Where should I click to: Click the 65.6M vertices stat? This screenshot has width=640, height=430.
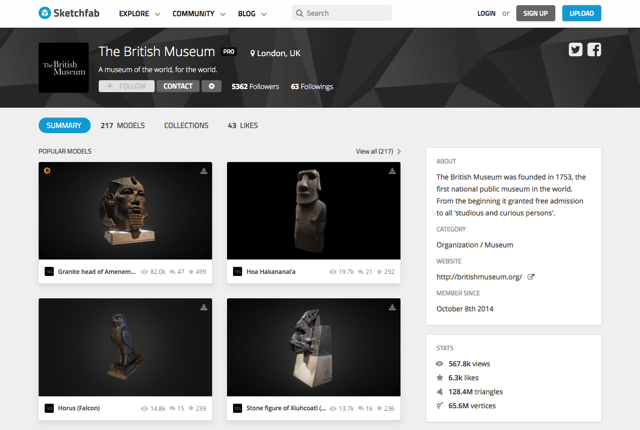(472, 406)
